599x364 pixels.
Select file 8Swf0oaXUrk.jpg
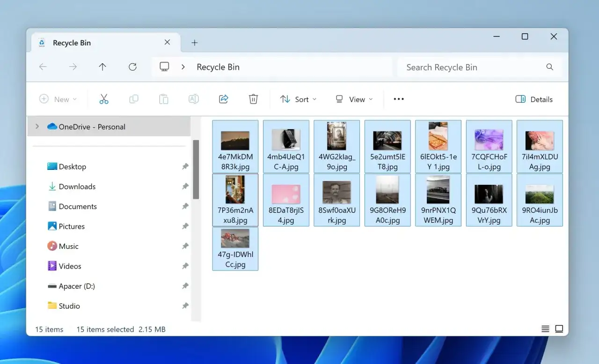(x=337, y=200)
